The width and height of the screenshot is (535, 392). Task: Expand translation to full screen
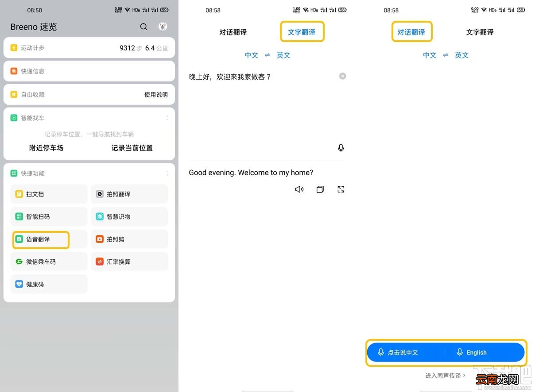point(341,189)
